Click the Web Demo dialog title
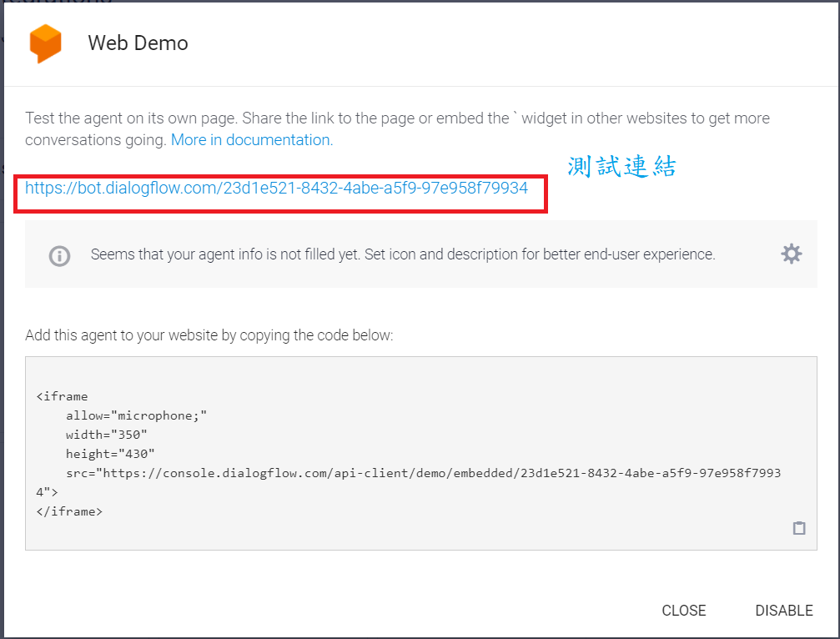840x639 pixels. pyautogui.click(x=138, y=43)
